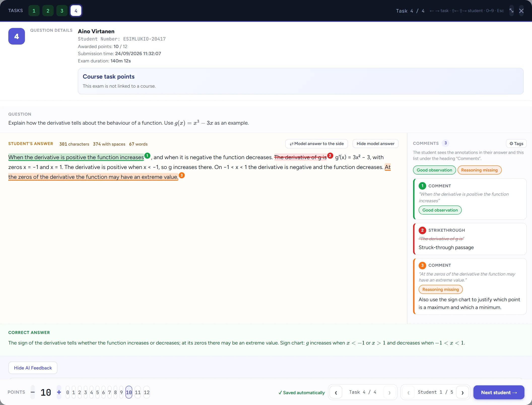Viewport: 532px width, 405px height.
Task: Switch Model answer to the side
Action: (317, 144)
